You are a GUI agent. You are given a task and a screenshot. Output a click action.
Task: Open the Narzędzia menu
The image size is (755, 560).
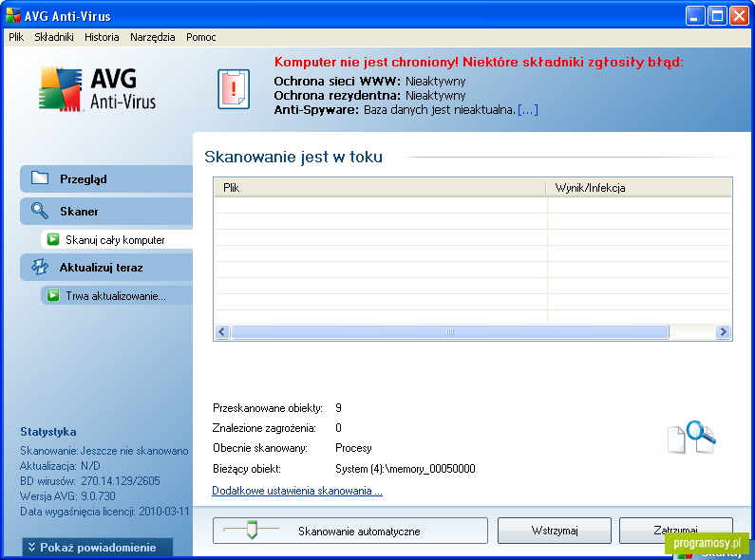click(153, 37)
